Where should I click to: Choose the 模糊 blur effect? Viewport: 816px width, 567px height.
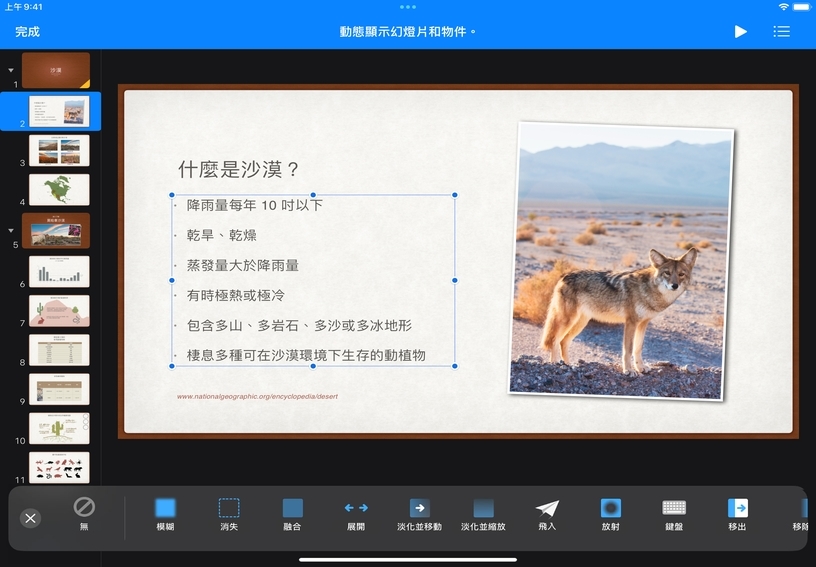click(x=165, y=514)
